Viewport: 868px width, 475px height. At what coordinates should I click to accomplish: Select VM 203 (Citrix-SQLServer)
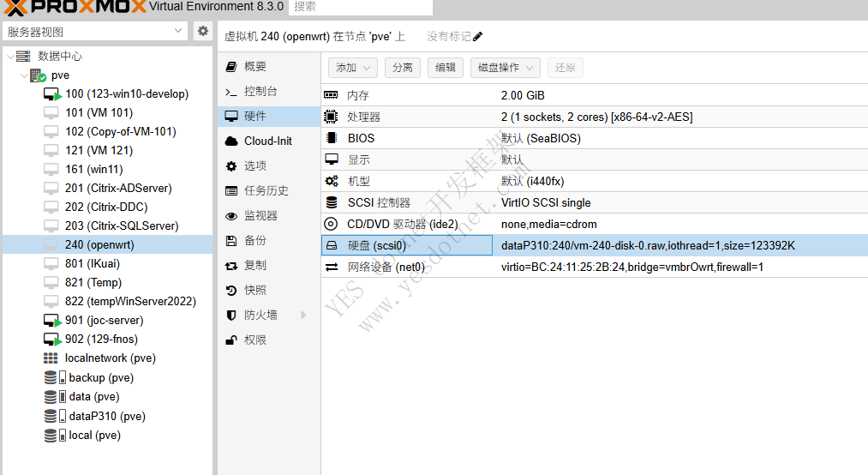[122, 225]
